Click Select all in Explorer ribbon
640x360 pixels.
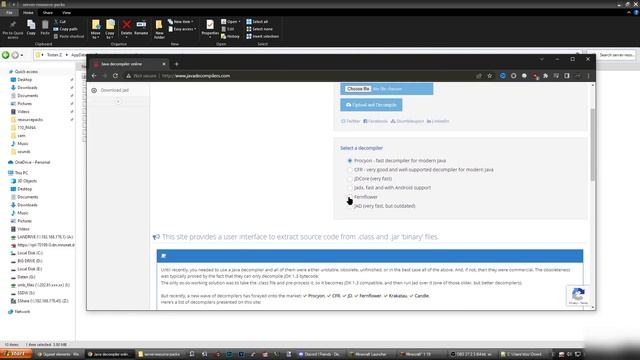257,22
